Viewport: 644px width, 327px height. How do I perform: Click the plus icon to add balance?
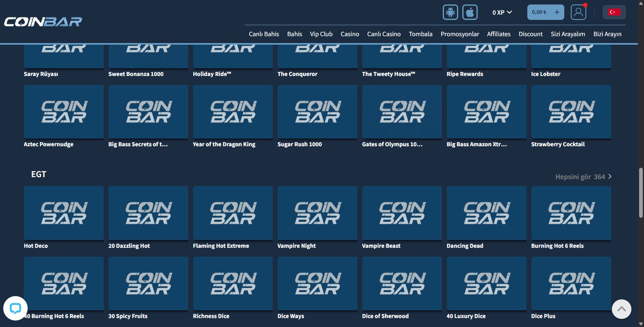pyautogui.click(x=557, y=12)
